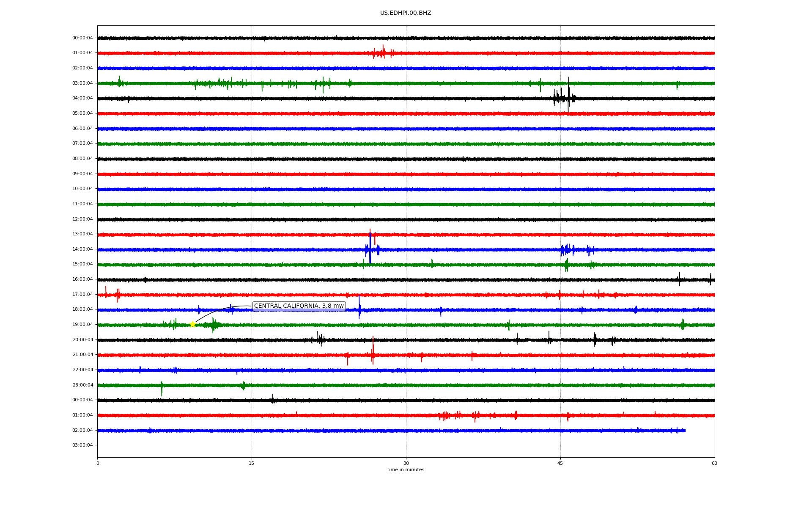The height and width of the screenshot is (508, 812).
Task: Click the red burst on the first 01:00:04 trace
Action: (x=382, y=53)
